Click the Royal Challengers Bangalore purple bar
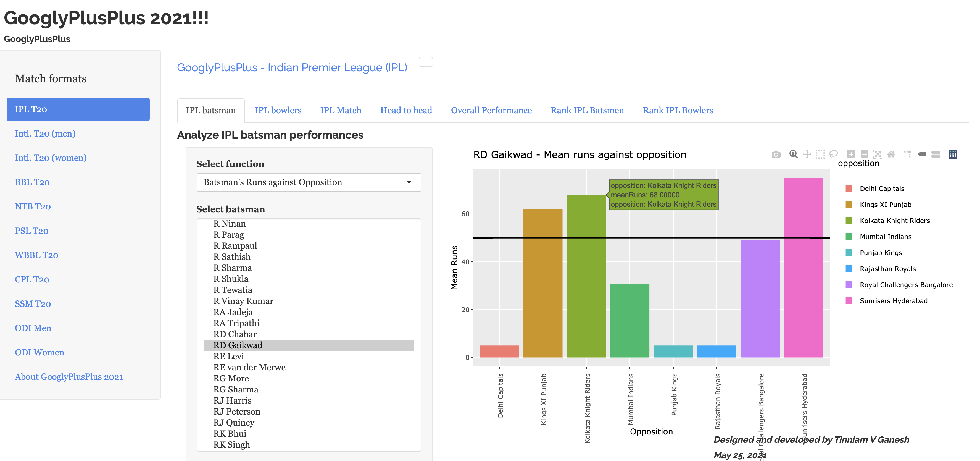 point(760,299)
